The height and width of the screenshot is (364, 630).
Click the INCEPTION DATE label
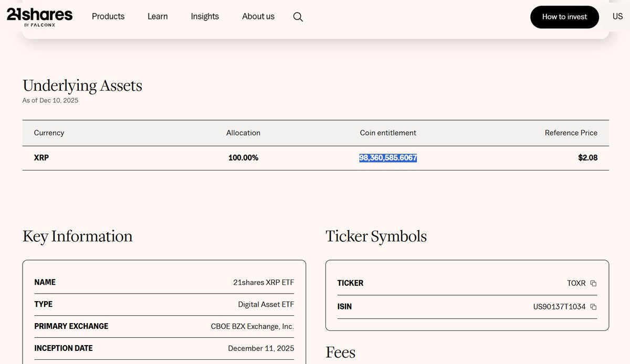tap(64, 348)
